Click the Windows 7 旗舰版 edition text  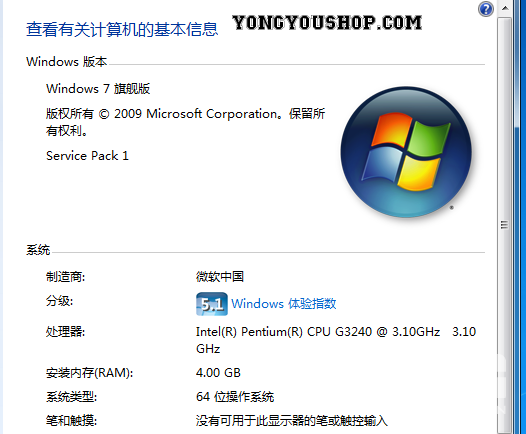pyautogui.click(x=98, y=89)
